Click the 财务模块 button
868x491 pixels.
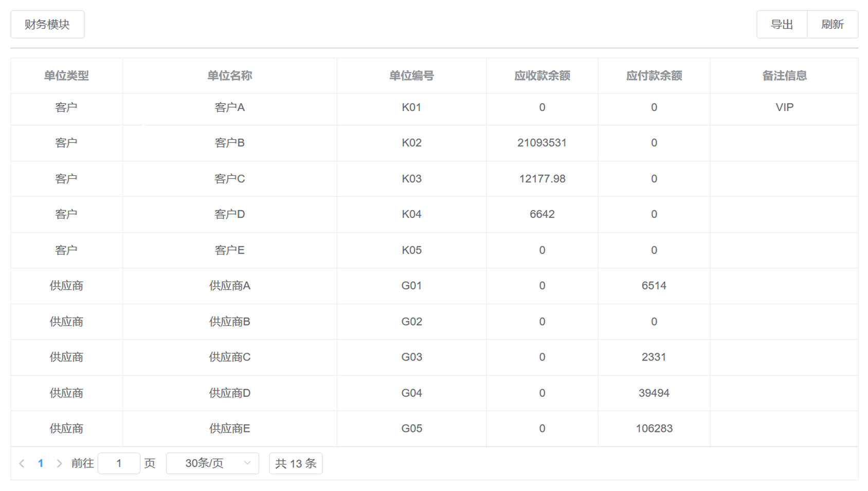(x=47, y=24)
